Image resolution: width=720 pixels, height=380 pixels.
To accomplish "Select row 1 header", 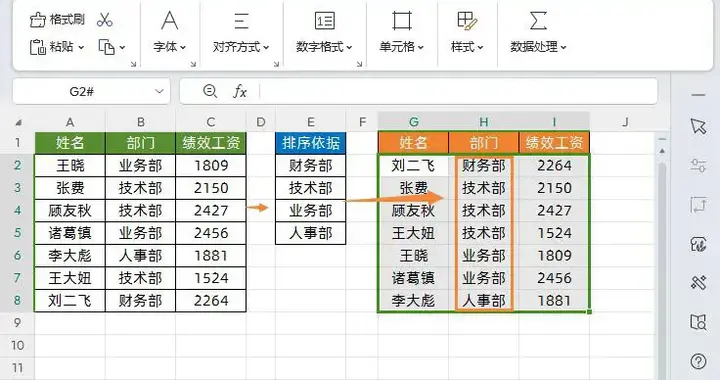I will pyautogui.click(x=17, y=143).
